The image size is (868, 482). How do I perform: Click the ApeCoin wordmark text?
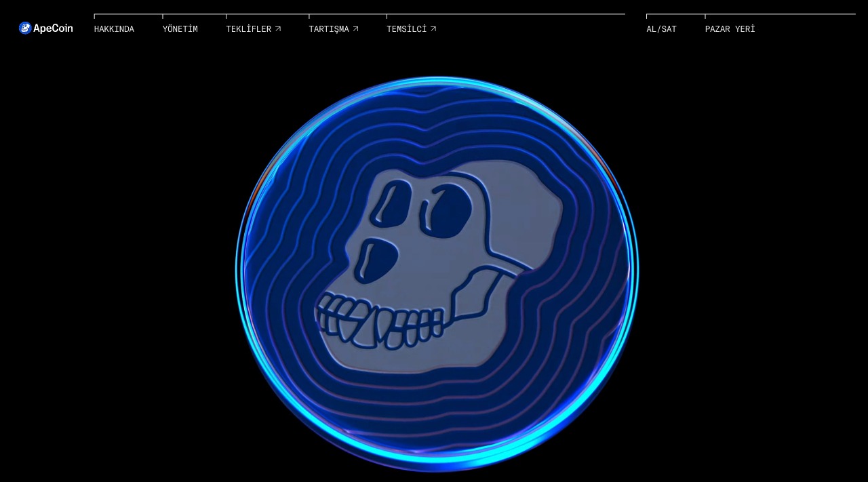click(x=53, y=28)
